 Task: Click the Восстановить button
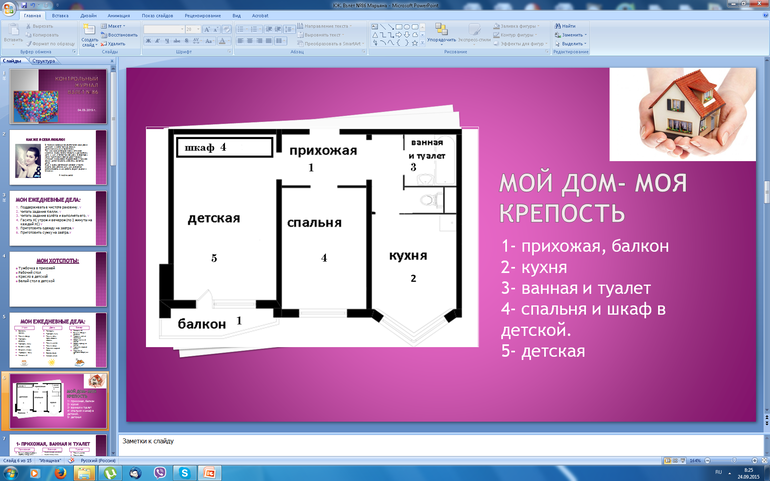point(118,35)
